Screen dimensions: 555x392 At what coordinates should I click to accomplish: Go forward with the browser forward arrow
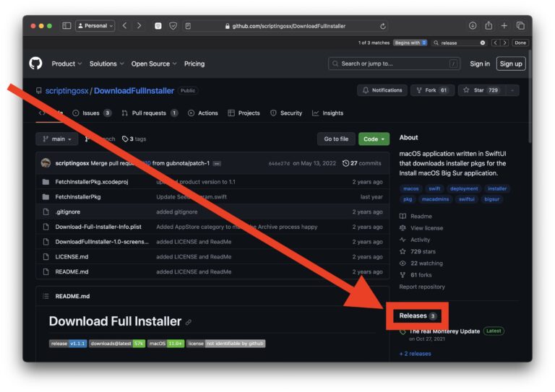[x=139, y=26]
